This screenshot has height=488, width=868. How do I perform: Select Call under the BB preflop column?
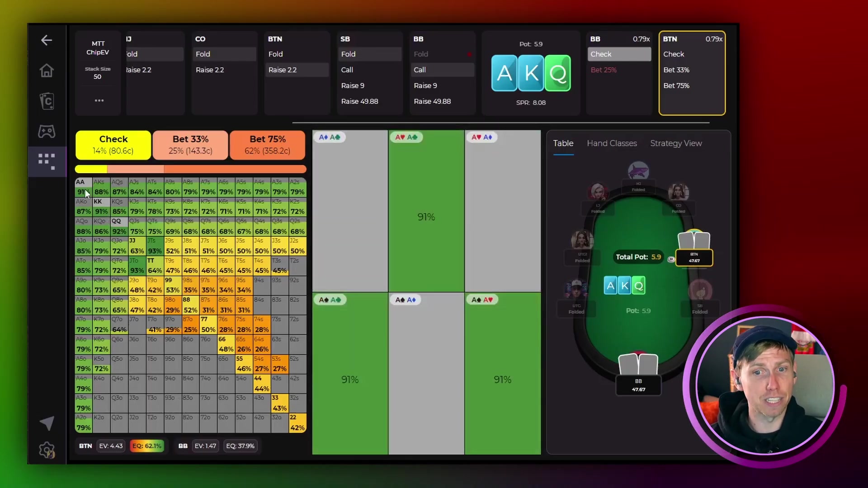click(443, 70)
